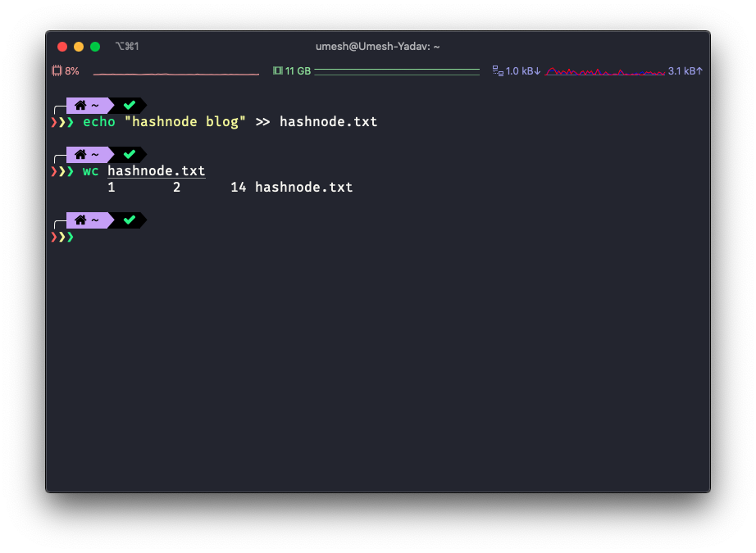Screen dimensions: 756x553
Task: Click the green memory usage graph bar
Action: (397, 71)
